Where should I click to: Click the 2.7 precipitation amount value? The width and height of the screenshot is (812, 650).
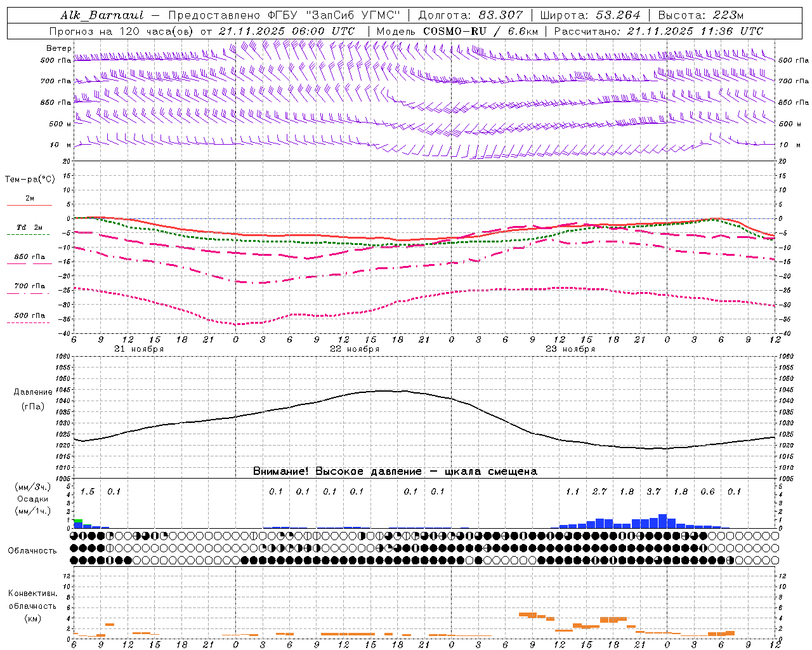(x=600, y=492)
